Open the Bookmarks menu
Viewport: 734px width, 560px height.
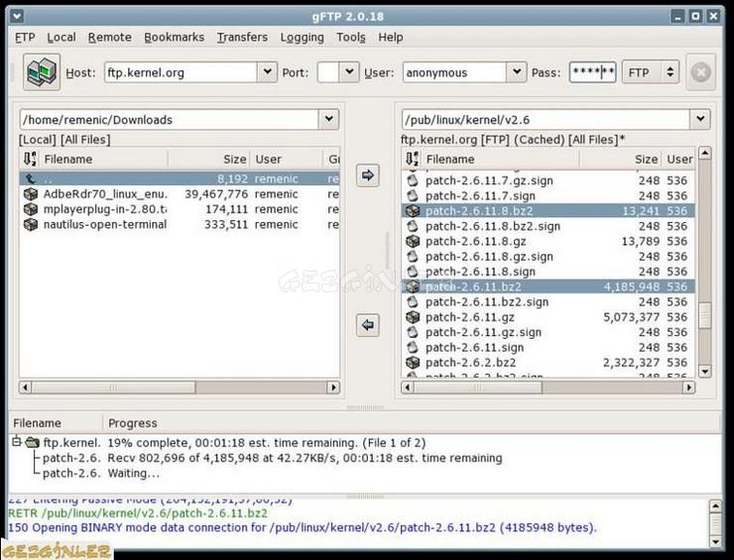coord(175,38)
